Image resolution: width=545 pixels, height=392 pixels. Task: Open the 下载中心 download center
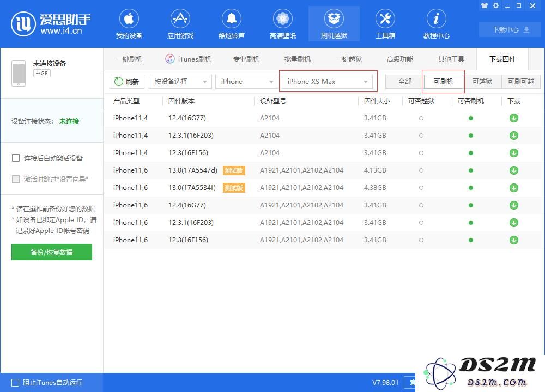pos(510,30)
